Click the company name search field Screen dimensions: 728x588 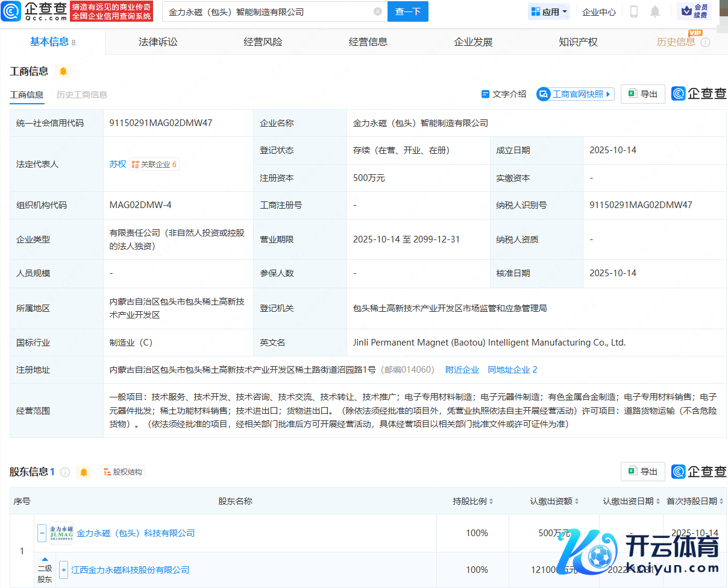(268, 11)
